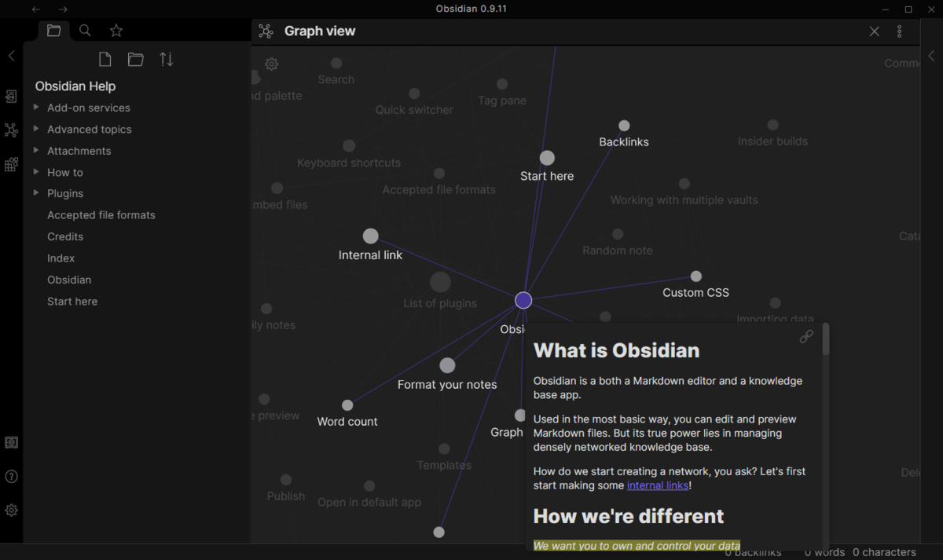943x560 pixels.
Task: Open the Credits note
Action: [65, 236]
